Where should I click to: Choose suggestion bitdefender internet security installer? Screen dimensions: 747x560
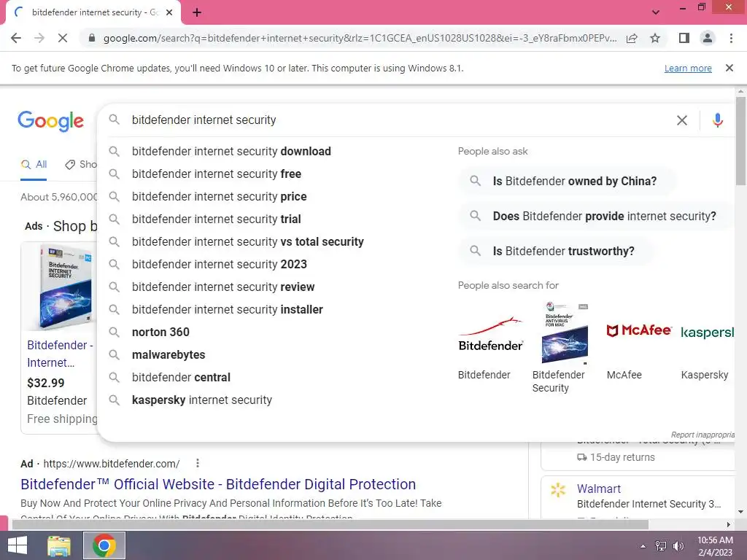coord(228,309)
